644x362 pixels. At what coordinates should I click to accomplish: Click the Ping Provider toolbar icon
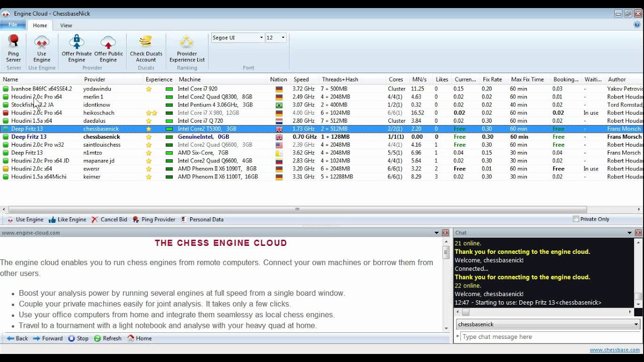coord(136,220)
